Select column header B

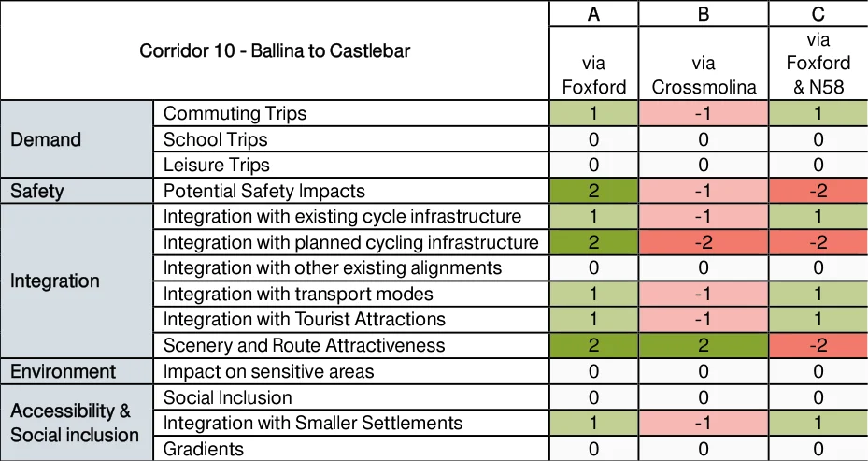tap(703, 14)
